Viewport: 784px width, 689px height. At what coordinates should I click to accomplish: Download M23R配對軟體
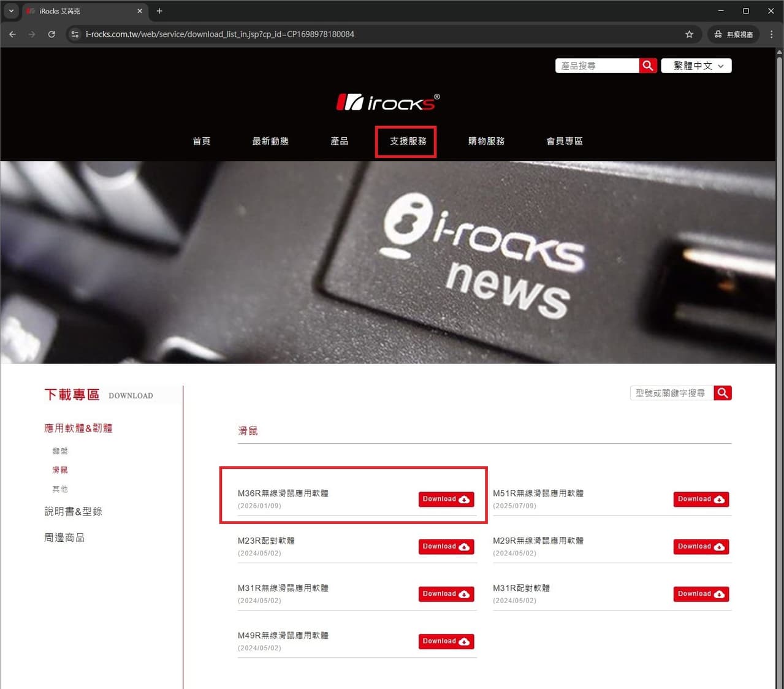[446, 546]
